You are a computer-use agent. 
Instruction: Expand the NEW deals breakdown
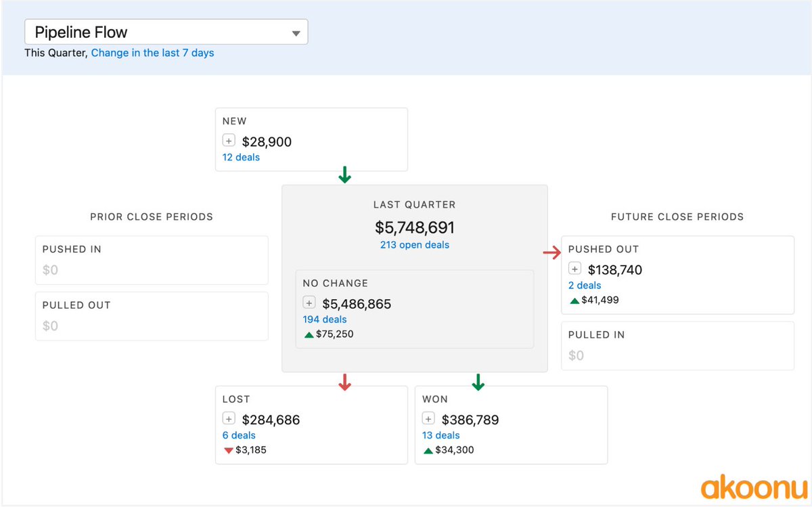[229, 139]
